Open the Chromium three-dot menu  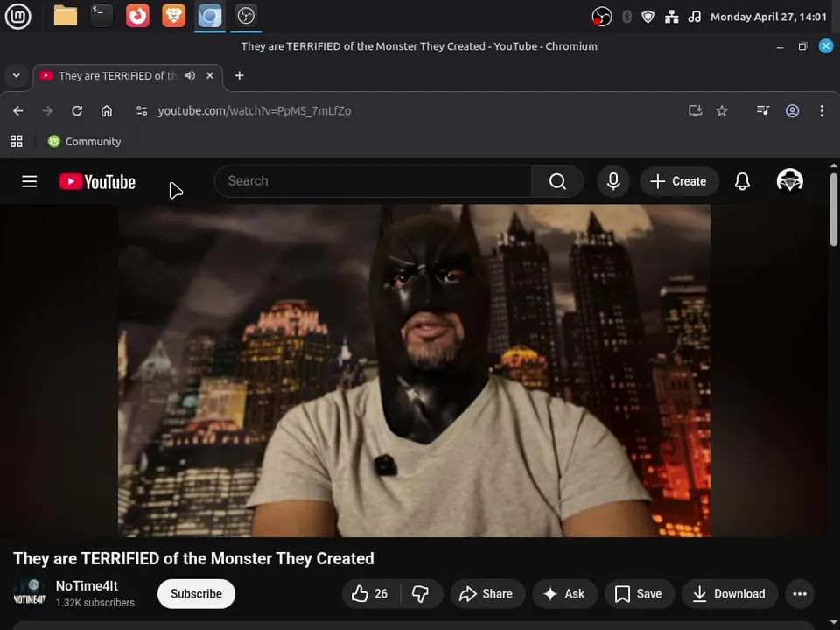822,111
